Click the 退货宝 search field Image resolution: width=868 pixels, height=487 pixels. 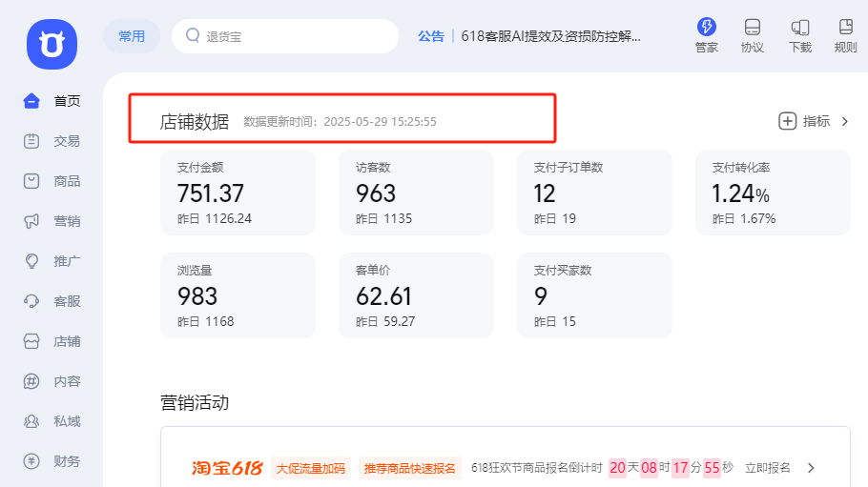pyautogui.click(x=285, y=36)
